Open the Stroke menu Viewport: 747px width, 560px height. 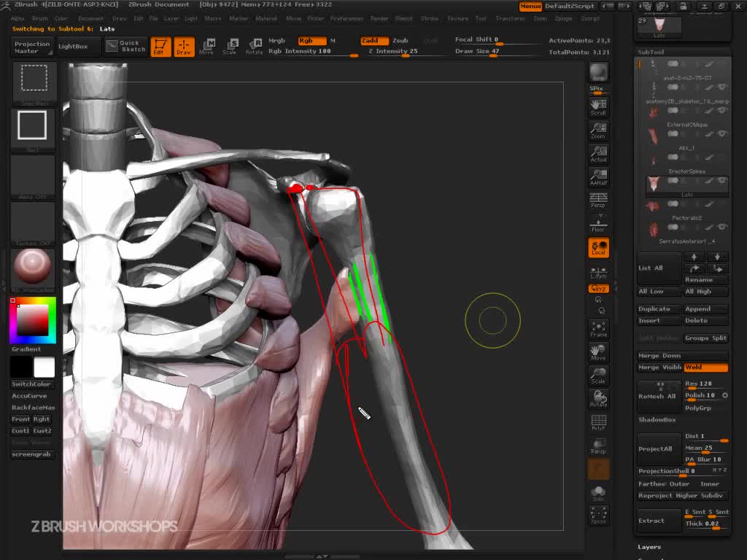tap(429, 18)
